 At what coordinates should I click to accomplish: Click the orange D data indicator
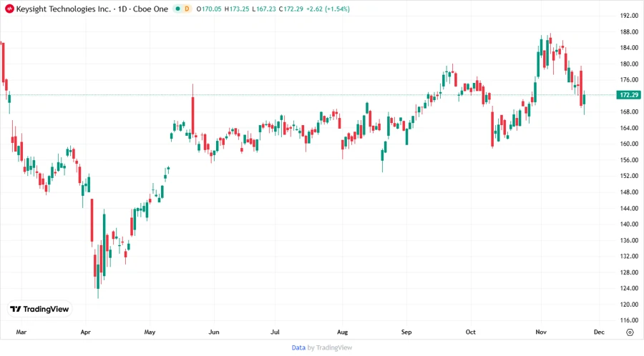[187, 9]
